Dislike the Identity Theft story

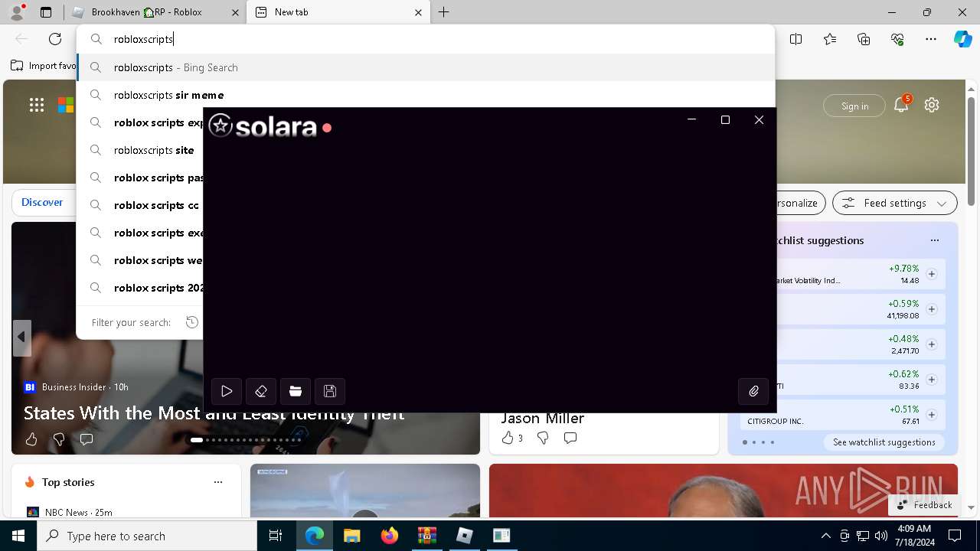[x=59, y=439]
